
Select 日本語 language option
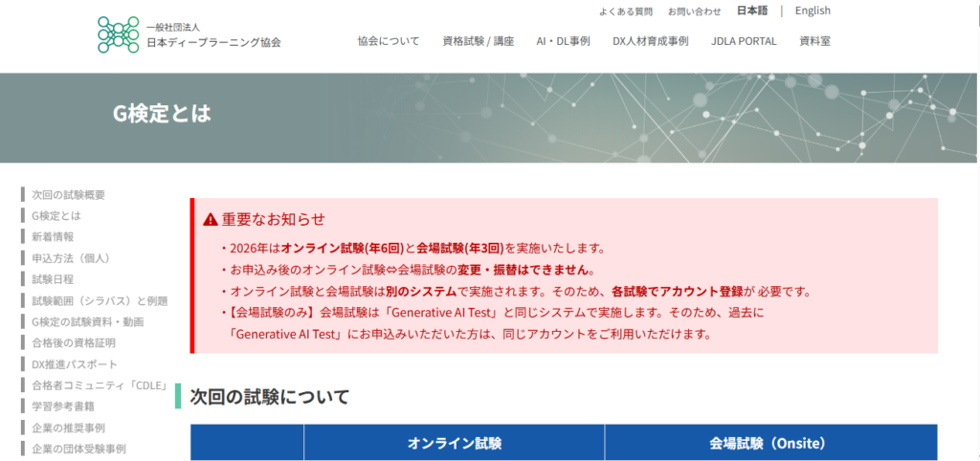click(x=752, y=11)
